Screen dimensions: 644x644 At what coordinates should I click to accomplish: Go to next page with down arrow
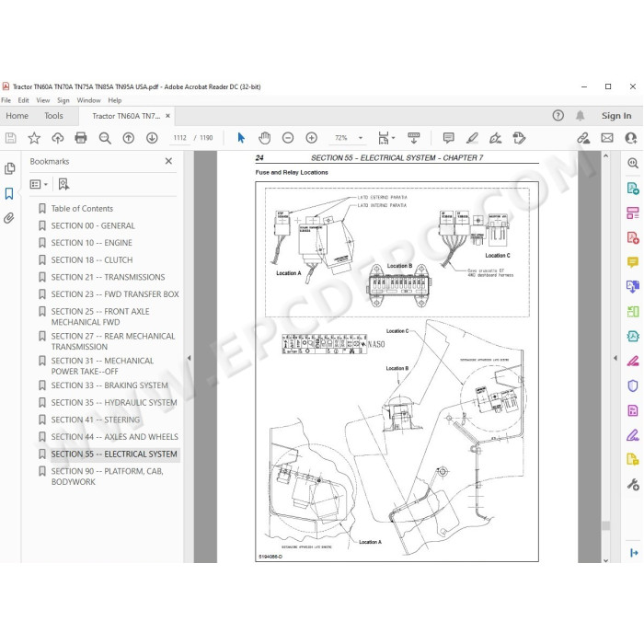(152, 138)
